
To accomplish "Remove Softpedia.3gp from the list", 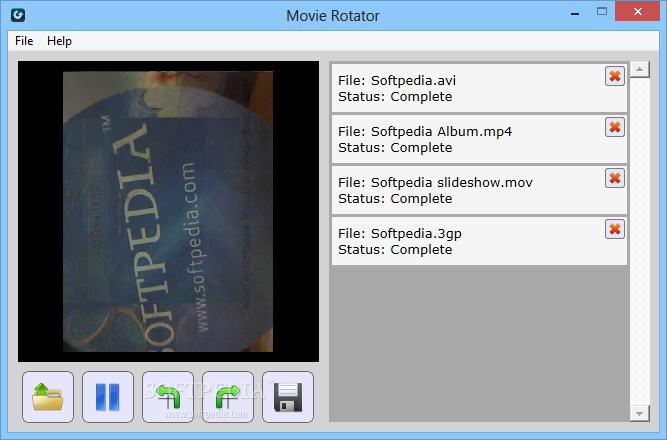I will click(615, 229).
